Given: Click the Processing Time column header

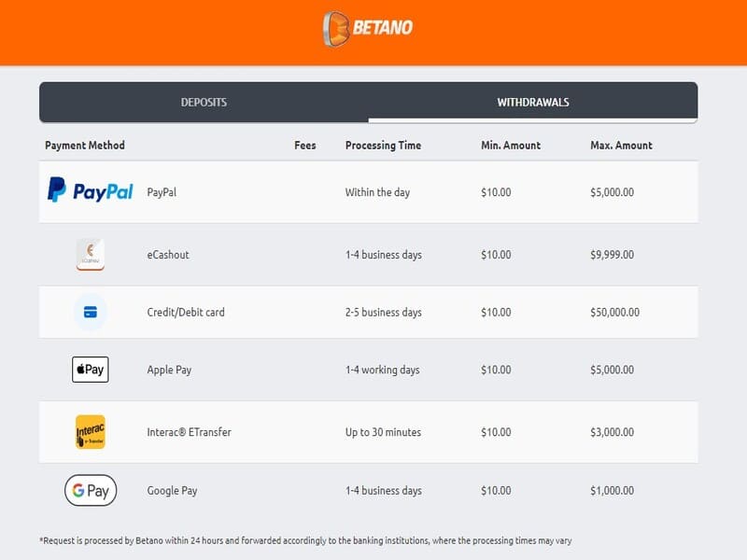Looking at the screenshot, I should tap(383, 146).
